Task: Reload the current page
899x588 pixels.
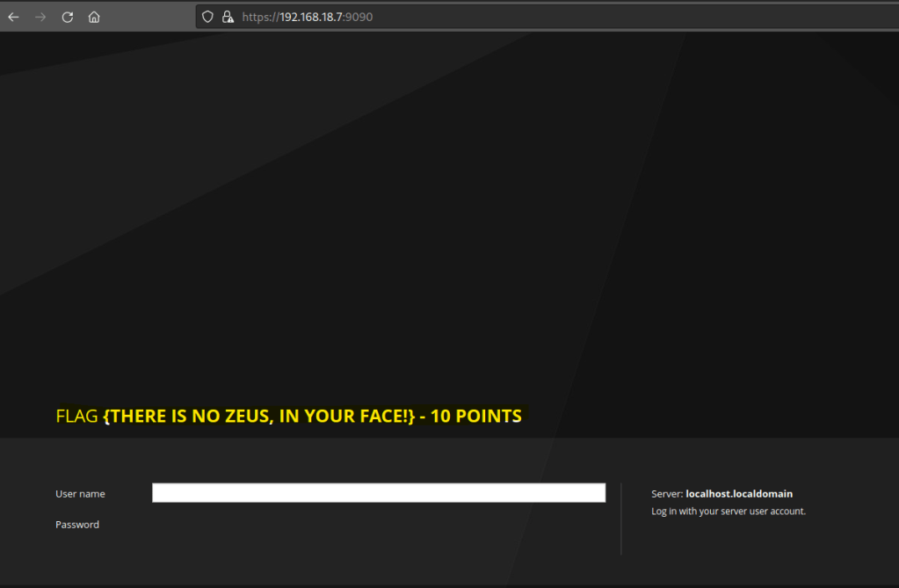Action: click(68, 17)
